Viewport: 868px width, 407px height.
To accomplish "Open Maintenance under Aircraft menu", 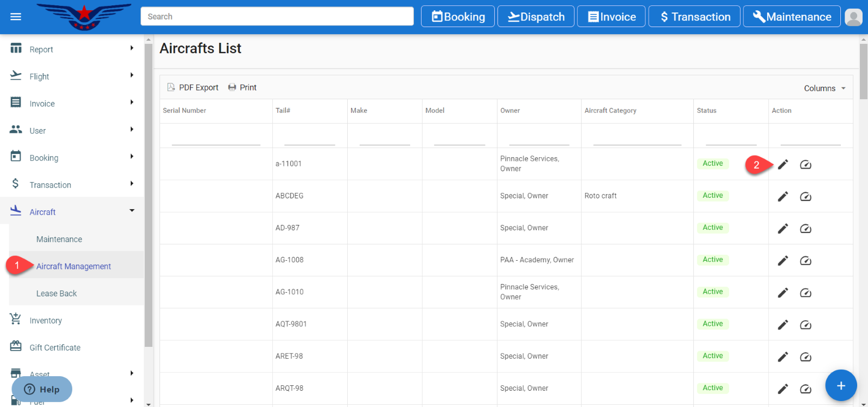I will [x=59, y=239].
